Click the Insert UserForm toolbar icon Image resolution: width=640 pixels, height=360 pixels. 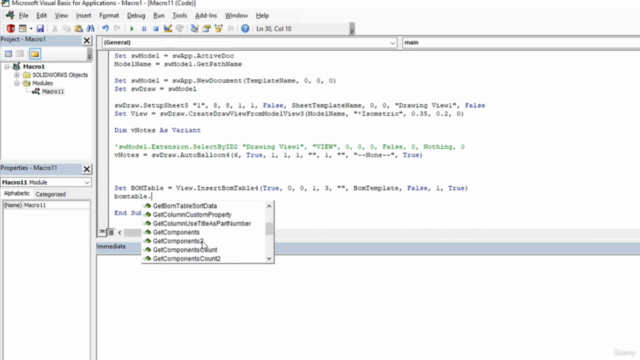(x=22, y=29)
